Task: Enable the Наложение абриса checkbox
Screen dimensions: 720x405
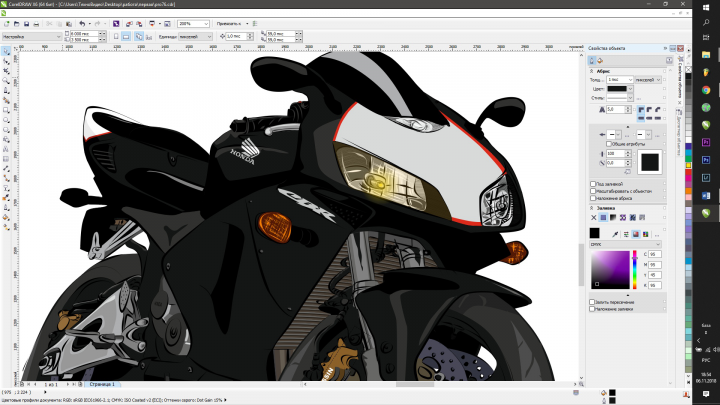Action: 593,198
